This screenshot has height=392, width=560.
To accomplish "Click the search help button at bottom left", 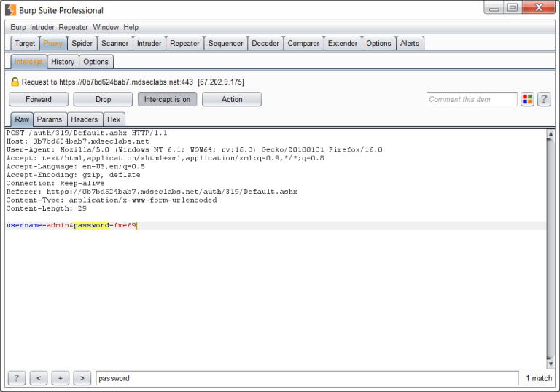I will [x=16, y=378].
